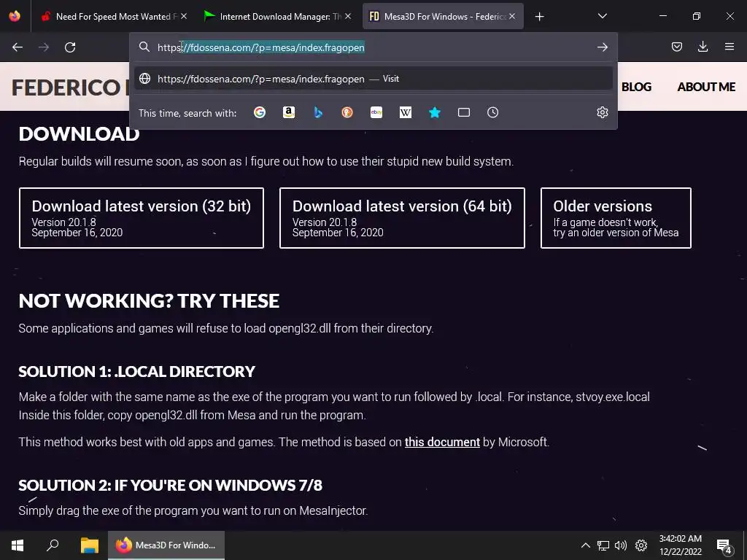Expand the list all tabs chevron
This screenshot has height=560, width=747.
(x=602, y=16)
